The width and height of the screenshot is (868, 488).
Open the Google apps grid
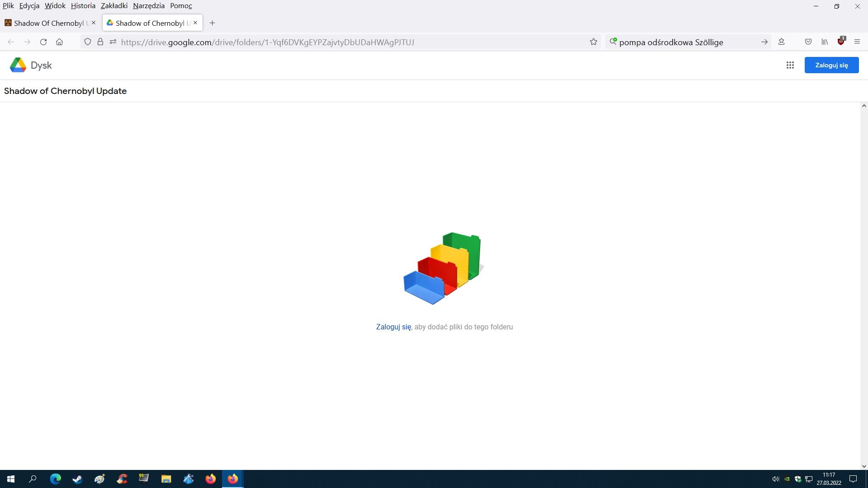click(x=790, y=65)
